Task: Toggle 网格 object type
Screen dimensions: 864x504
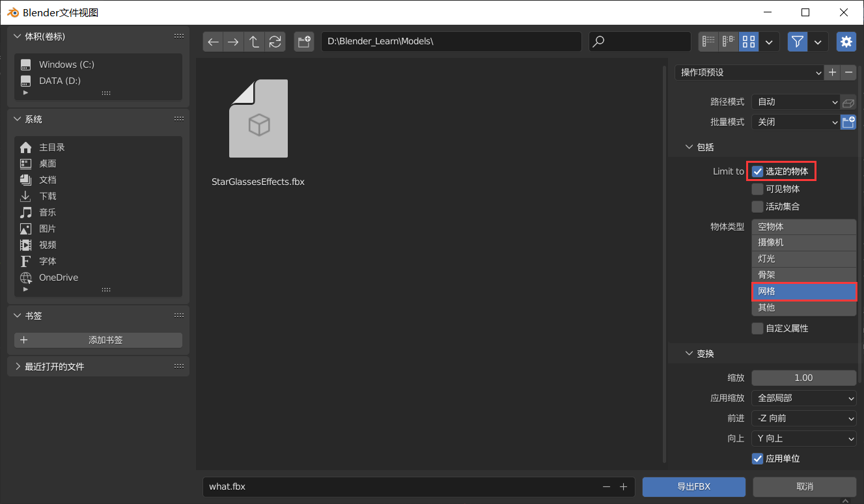Action: pyautogui.click(x=803, y=292)
